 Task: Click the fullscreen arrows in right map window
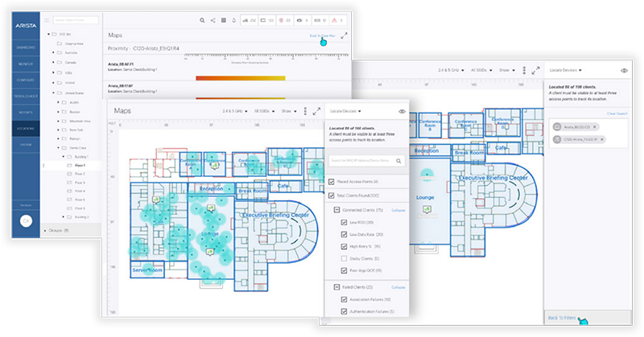click(536, 71)
